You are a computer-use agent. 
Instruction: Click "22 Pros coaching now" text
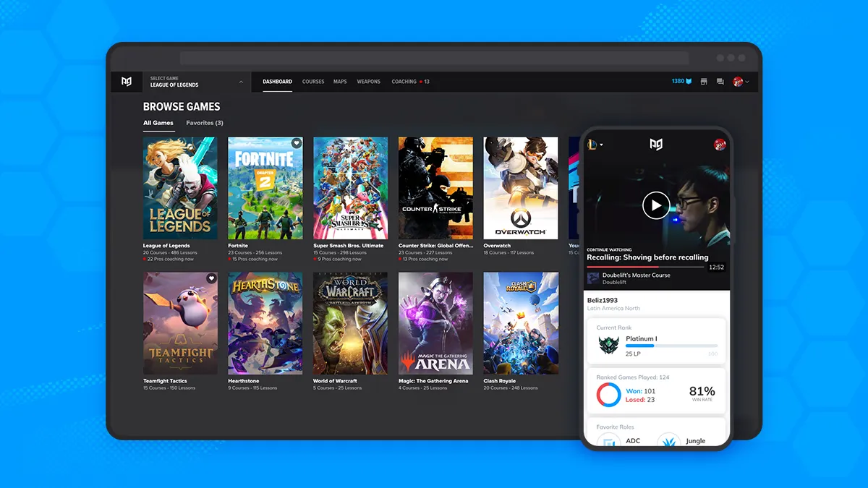tap(170, 259)
